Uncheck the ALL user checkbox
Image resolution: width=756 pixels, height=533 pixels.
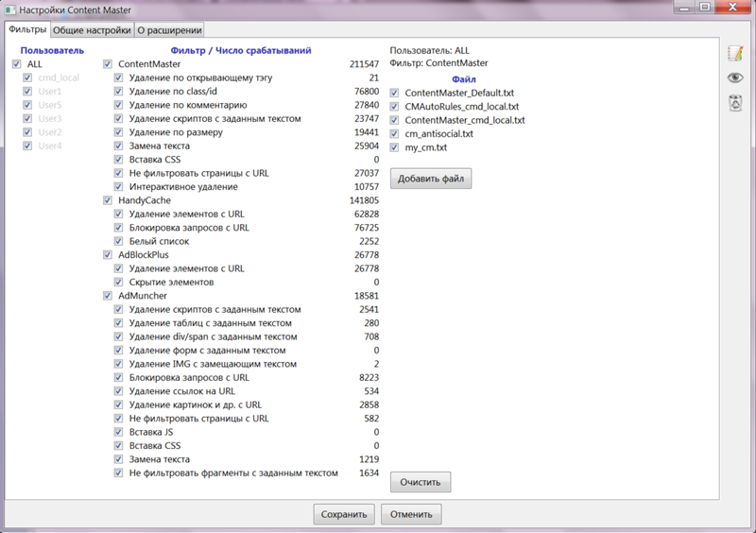[16, 64]
